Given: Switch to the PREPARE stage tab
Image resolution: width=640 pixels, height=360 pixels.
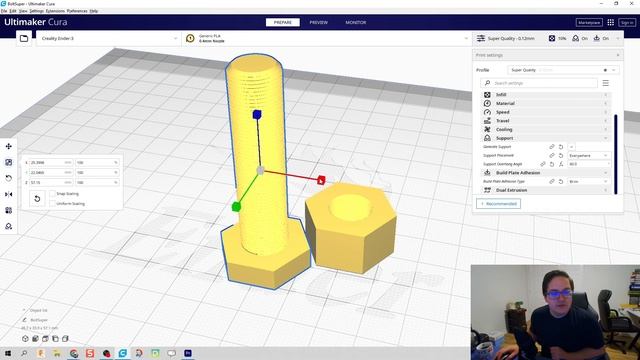Looking at the screenshot, I should click(282, 22).
